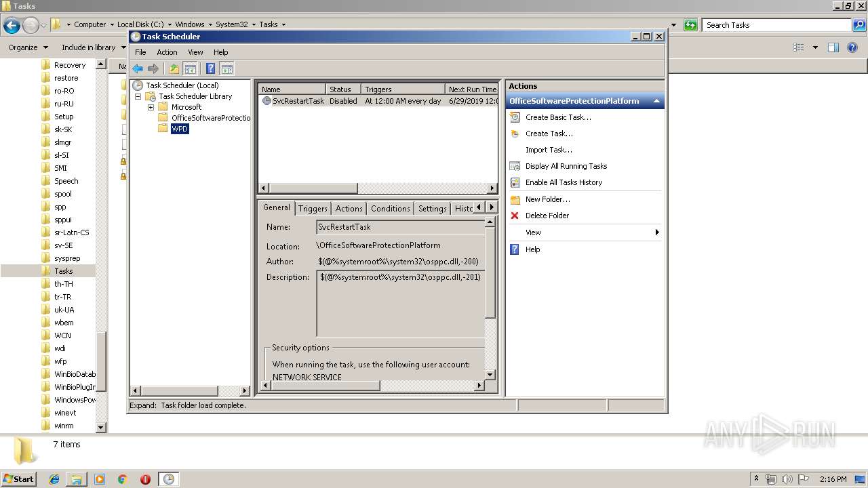The width and height of the screenshot is (868, 488).
Task: Select the sysprep folder in Explorer sidebar
Action: tap(67, 258)
